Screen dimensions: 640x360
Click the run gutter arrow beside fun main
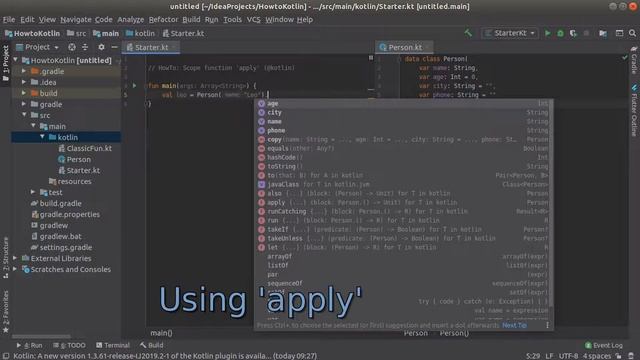[134, 86]
